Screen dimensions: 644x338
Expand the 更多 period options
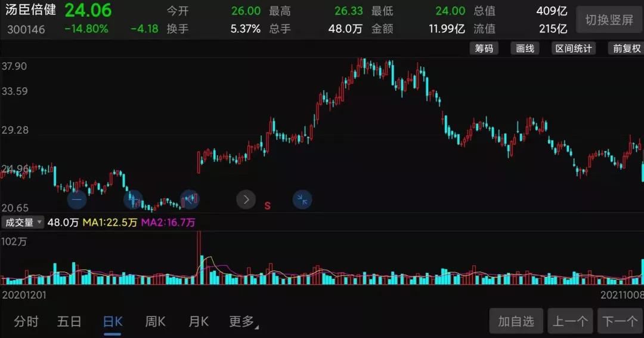pyautogui.click(x=243, y=321)
